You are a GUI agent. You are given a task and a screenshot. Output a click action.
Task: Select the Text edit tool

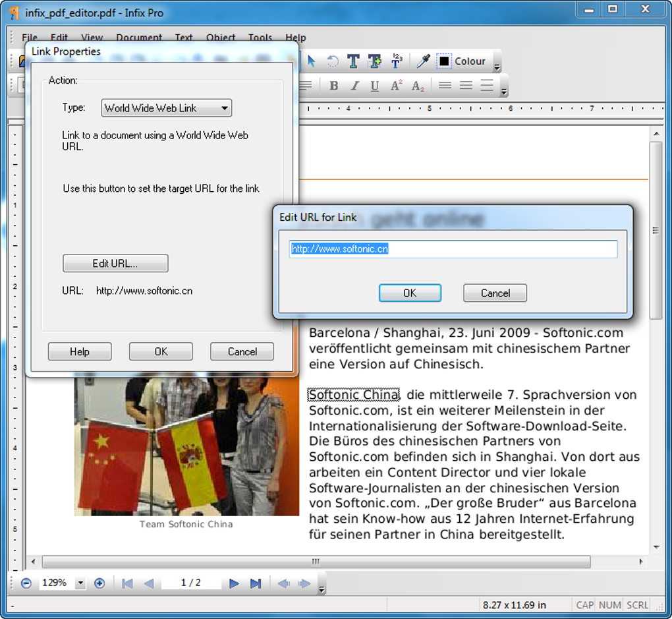click(353, 61)
